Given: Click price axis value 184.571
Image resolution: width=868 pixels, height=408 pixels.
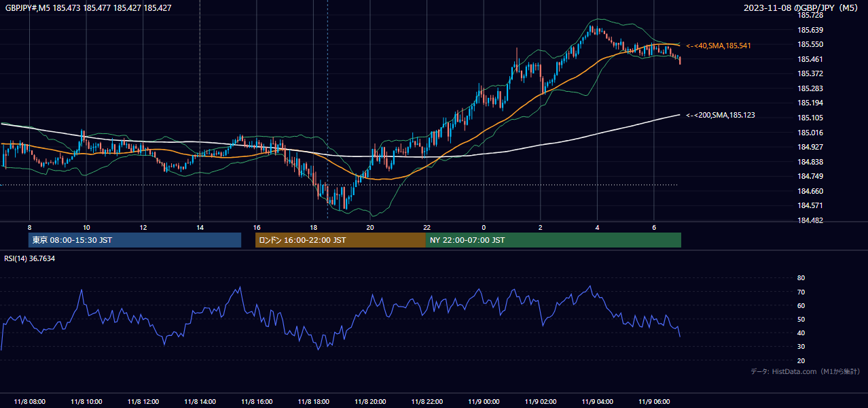Looking at the screenshot, I should tap(810, 205).
